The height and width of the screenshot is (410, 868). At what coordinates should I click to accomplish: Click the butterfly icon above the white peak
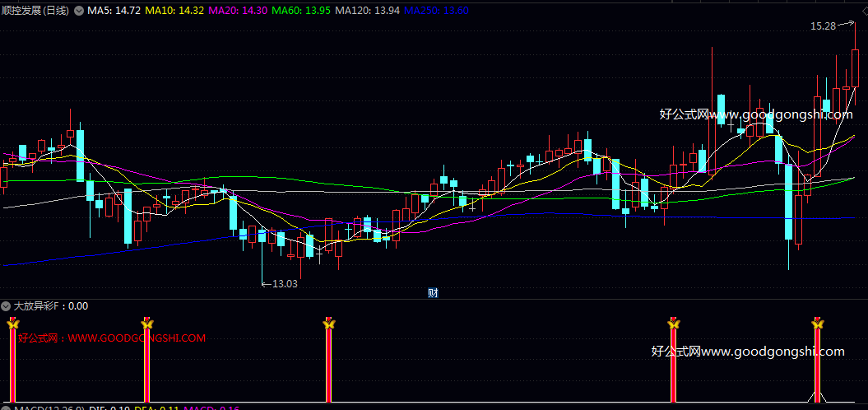(817, 324)
